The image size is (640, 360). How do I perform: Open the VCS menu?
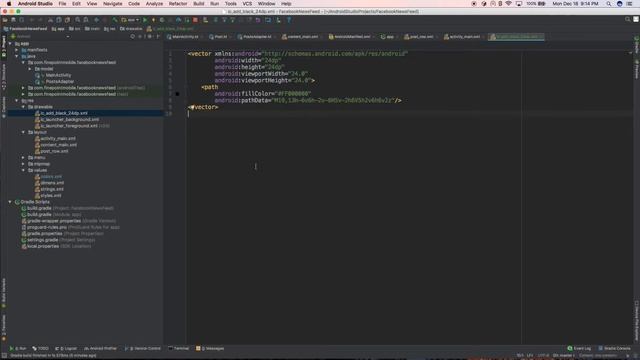click(247, 4)
